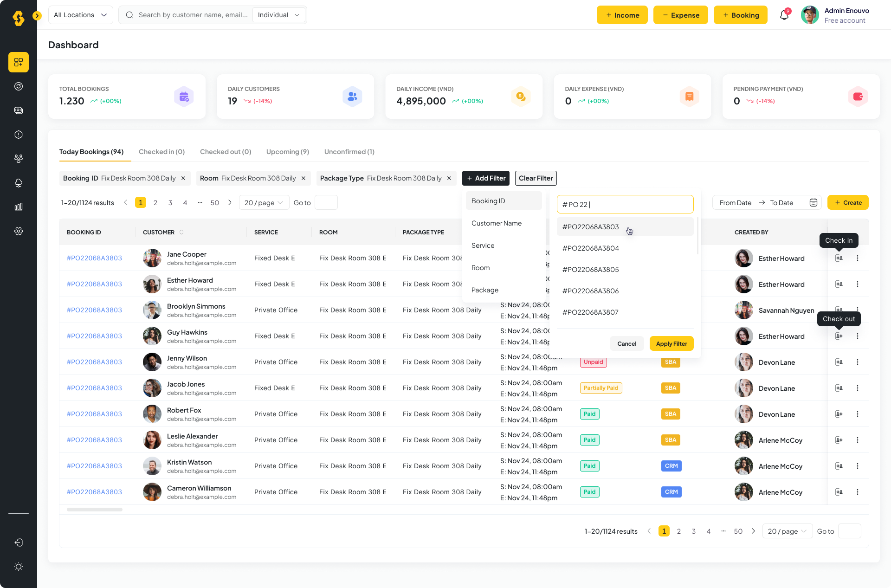
Task: Open the All Locations dropdown
Action: pyautogui.click(x=80, y=15)
